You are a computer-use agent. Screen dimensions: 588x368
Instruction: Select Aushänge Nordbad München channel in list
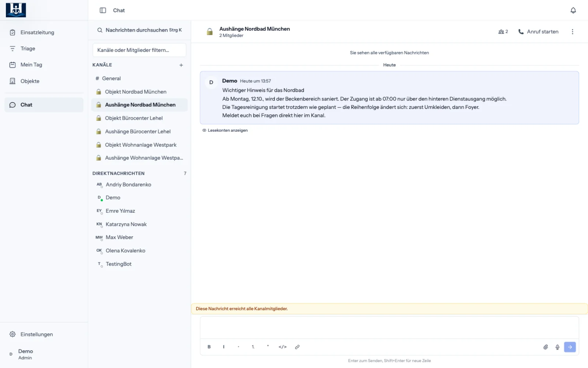coord(140,105)
